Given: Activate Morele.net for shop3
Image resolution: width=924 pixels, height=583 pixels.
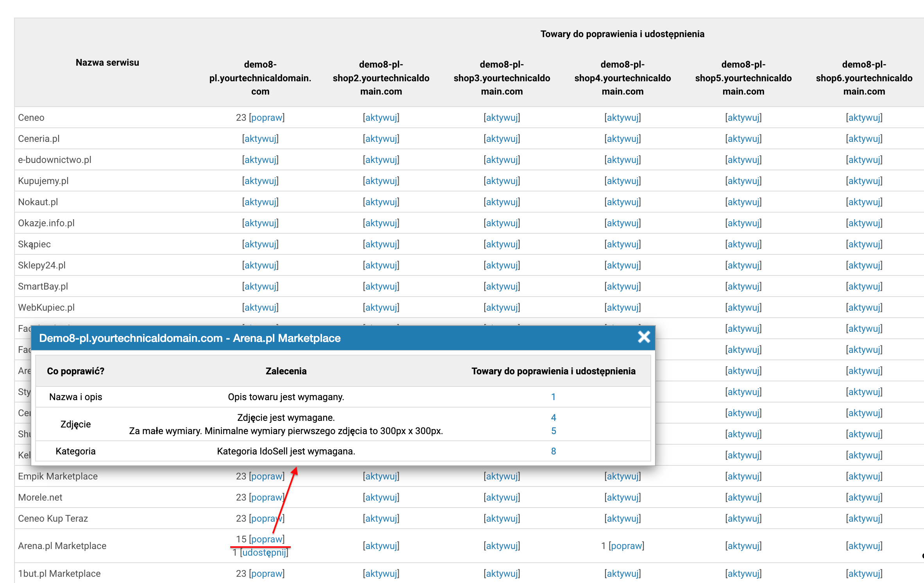Looking at the screenshot, I should (x=502, y=497).
